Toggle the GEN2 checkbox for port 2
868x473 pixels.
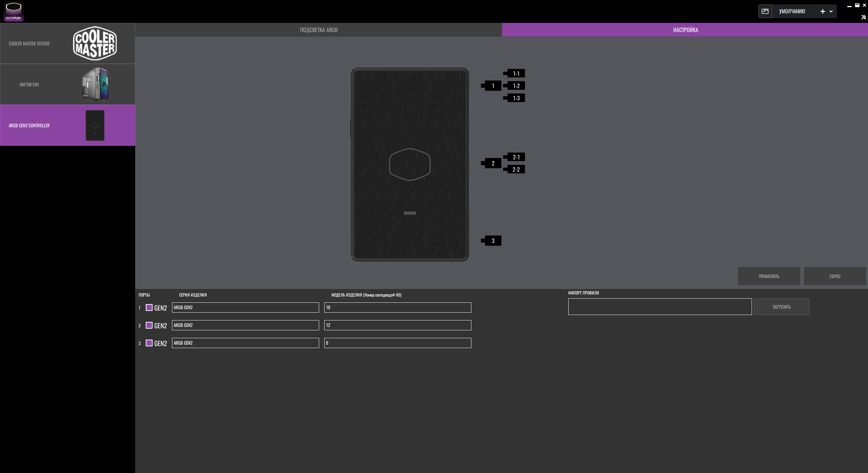(149, 325)
